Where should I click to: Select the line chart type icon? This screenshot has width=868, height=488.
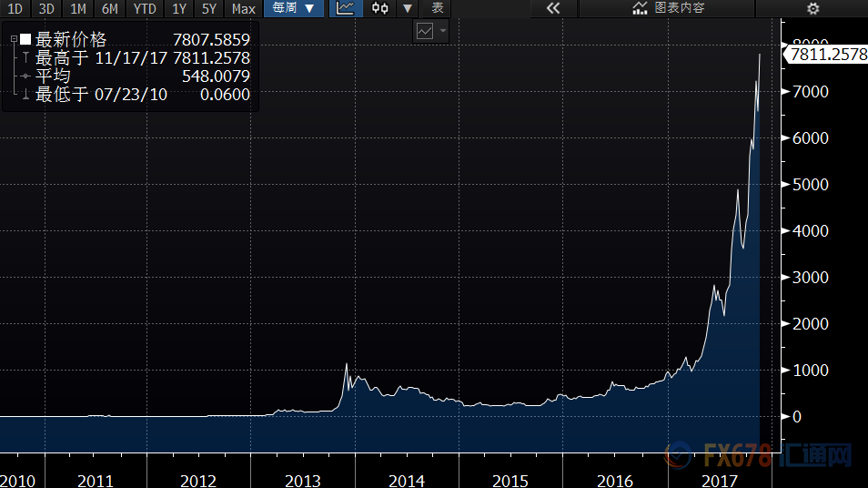[345, 8]
